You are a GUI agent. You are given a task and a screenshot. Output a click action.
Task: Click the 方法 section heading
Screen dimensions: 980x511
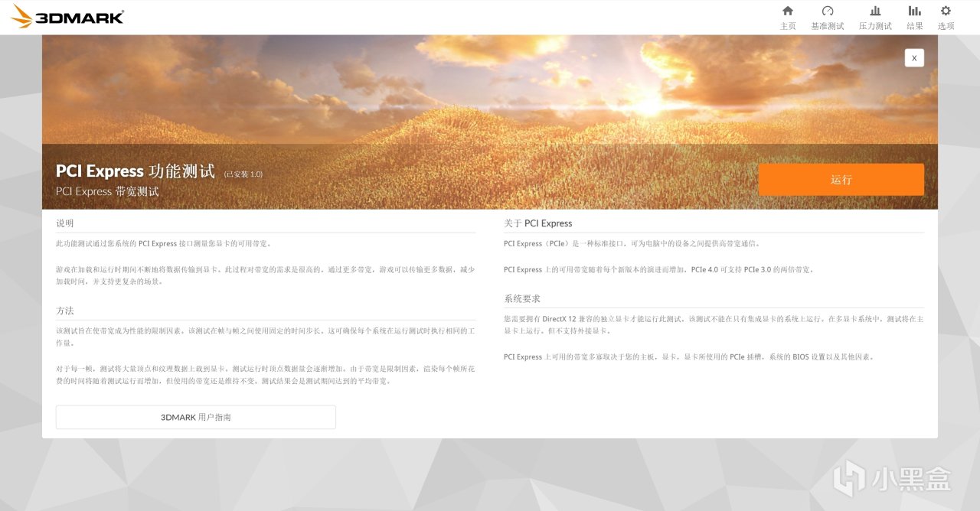pos(65,311)
